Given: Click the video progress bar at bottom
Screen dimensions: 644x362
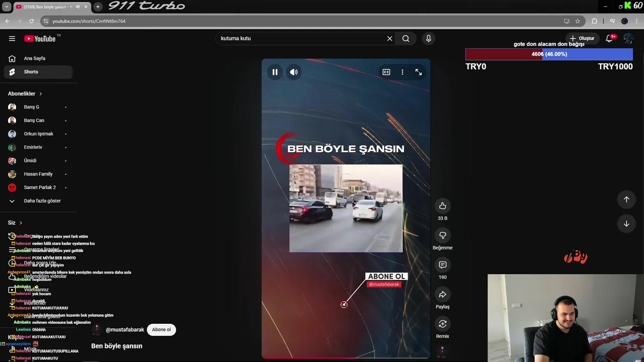Looking at the screenshot, I should click(346, 357).
